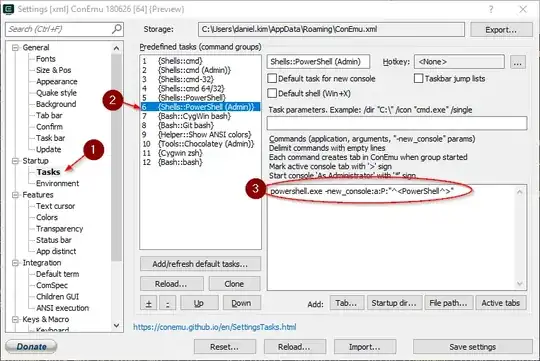
Task: Enable Default task for new console
Action: [272, 79]
